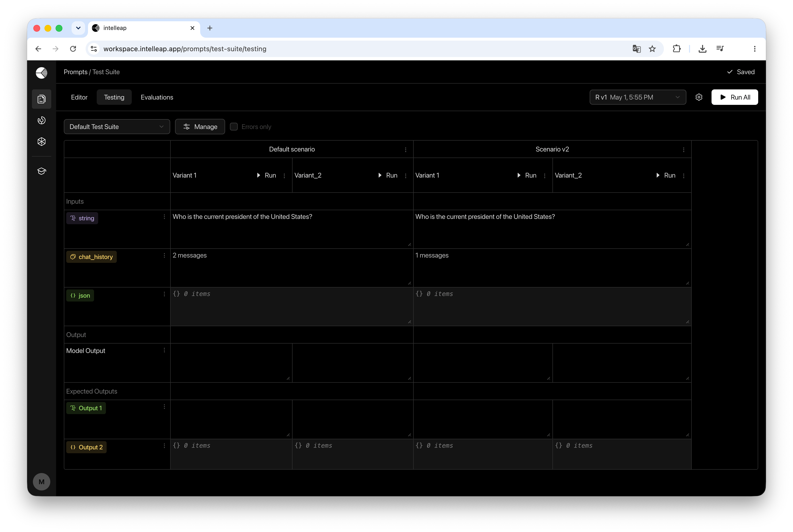Expand the Default Test Suite dropdown
The width and height of the screenshot is (793, 532).
pyautogui.click(x=117, y=127)
